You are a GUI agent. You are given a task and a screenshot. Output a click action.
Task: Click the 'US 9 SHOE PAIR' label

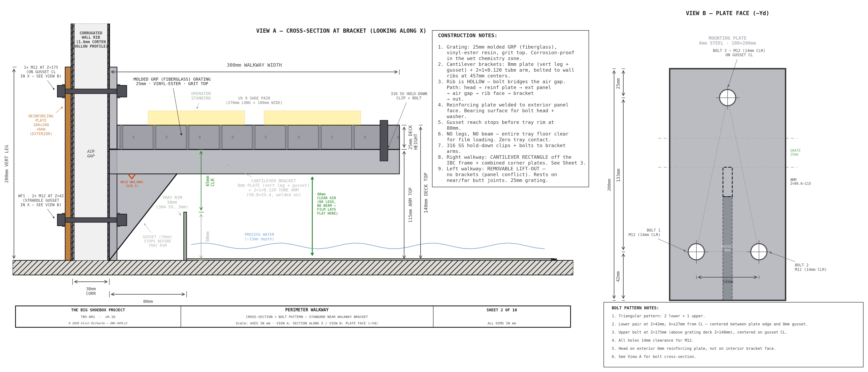point(254,100)
